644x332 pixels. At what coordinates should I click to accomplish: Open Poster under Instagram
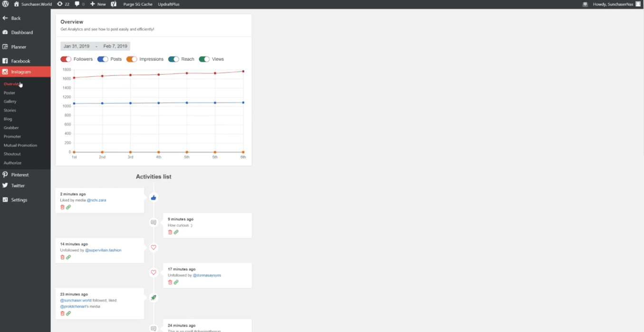pos(10,93)
